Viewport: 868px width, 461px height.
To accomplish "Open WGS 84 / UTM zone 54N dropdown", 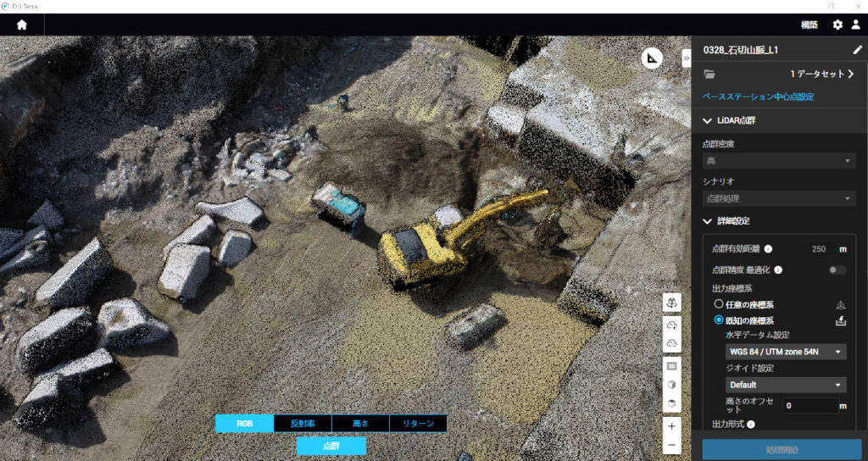I will coord(785,352).
